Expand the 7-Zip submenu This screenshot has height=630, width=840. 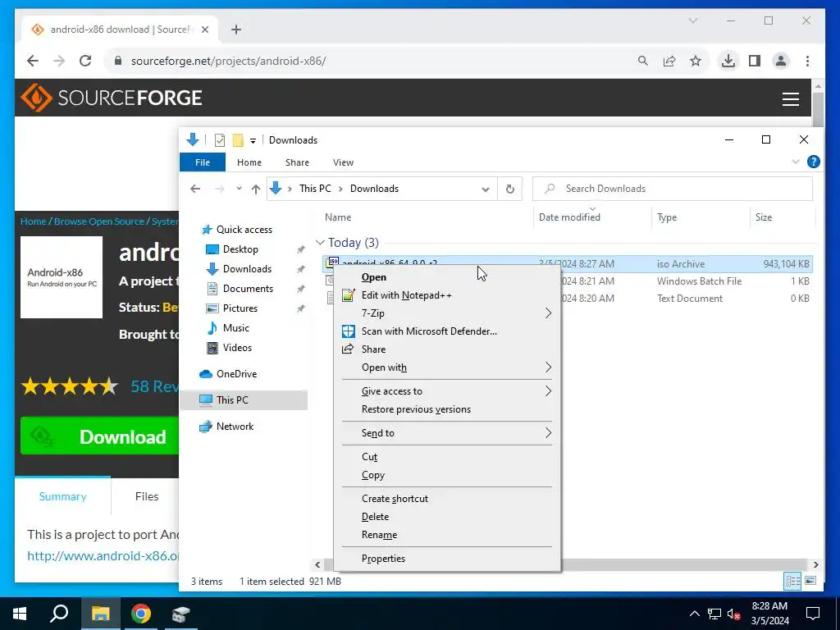(447, 313)
